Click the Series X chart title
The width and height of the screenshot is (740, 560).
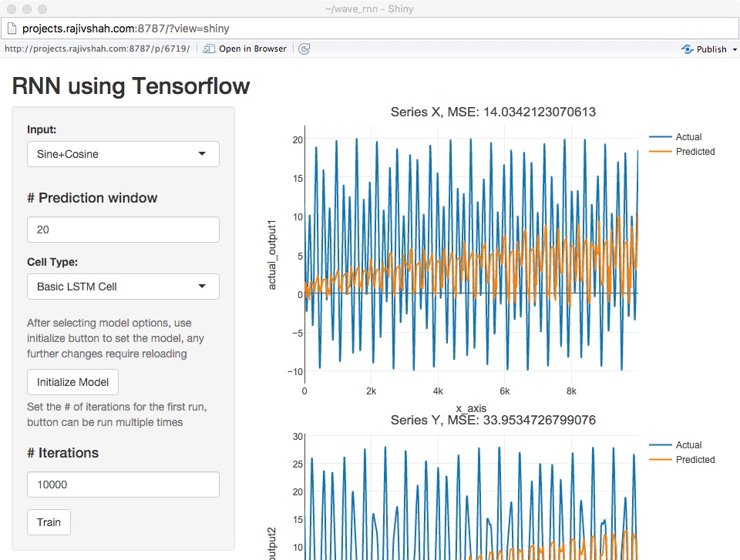pyautogui.click(x=493, y=112)
